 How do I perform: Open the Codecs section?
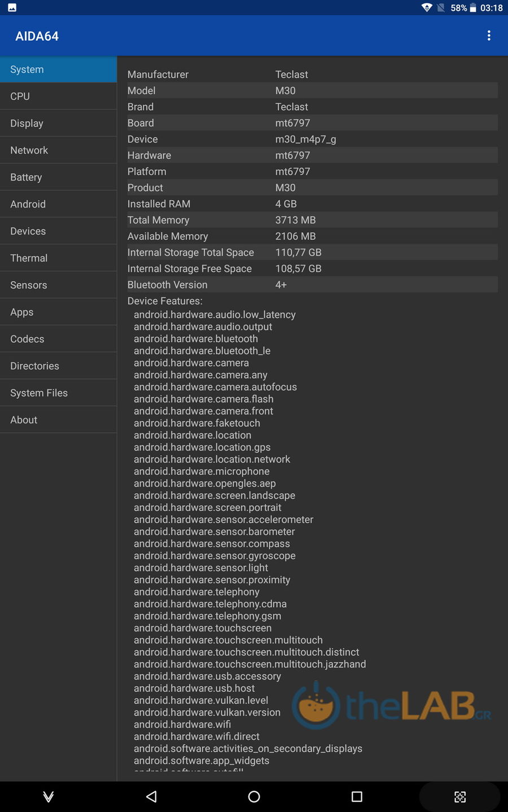click(58, 339)
